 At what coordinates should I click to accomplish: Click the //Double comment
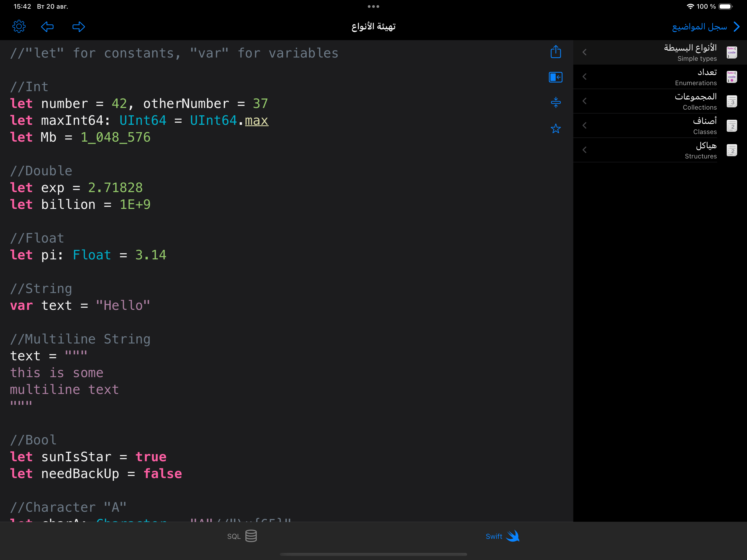click(x=41, y=171)
